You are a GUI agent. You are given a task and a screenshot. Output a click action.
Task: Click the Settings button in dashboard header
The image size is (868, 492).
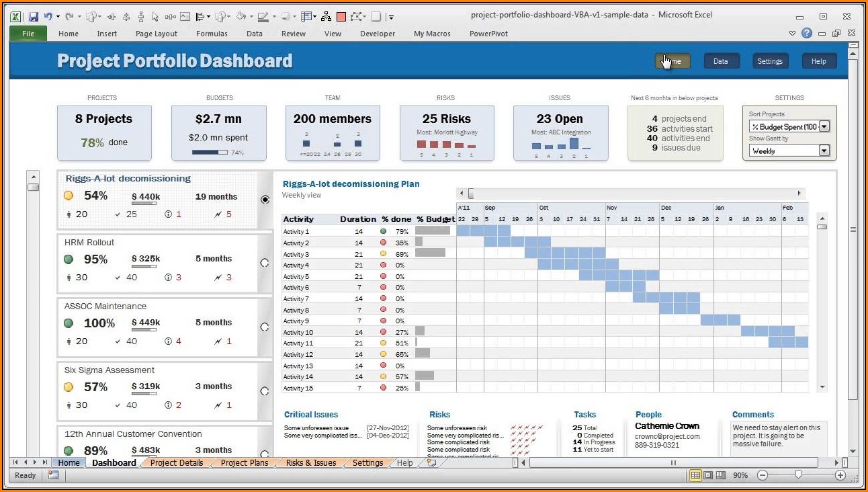pyautogui.click(x=770, y=61)
